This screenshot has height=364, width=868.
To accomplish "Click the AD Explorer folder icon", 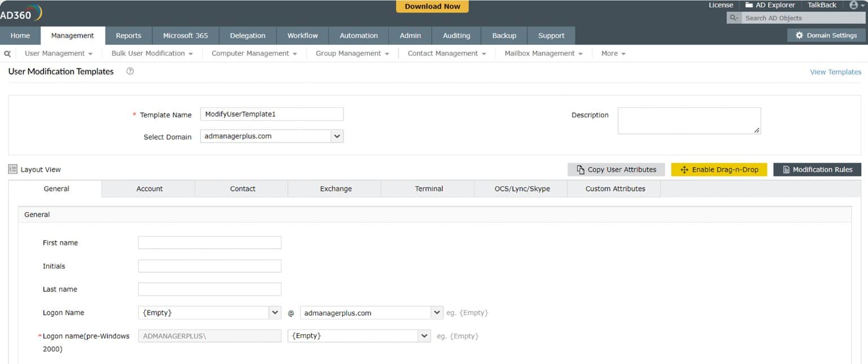I will 749,5.
